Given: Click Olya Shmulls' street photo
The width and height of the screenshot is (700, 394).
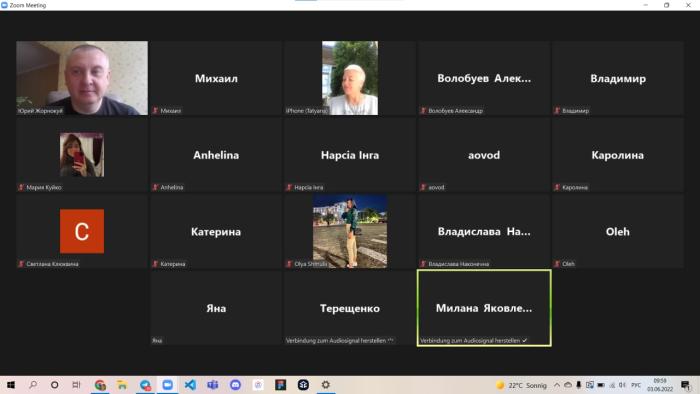Looking at the screenshot, I should (x=350, y=231).
